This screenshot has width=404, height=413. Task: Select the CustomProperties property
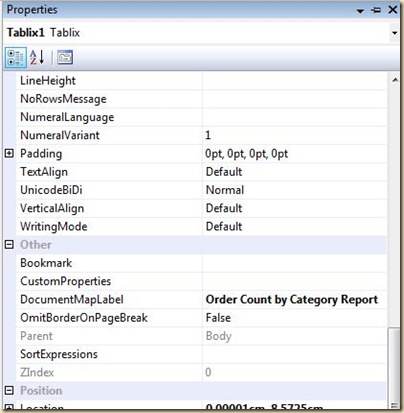(x=66, y=281)
